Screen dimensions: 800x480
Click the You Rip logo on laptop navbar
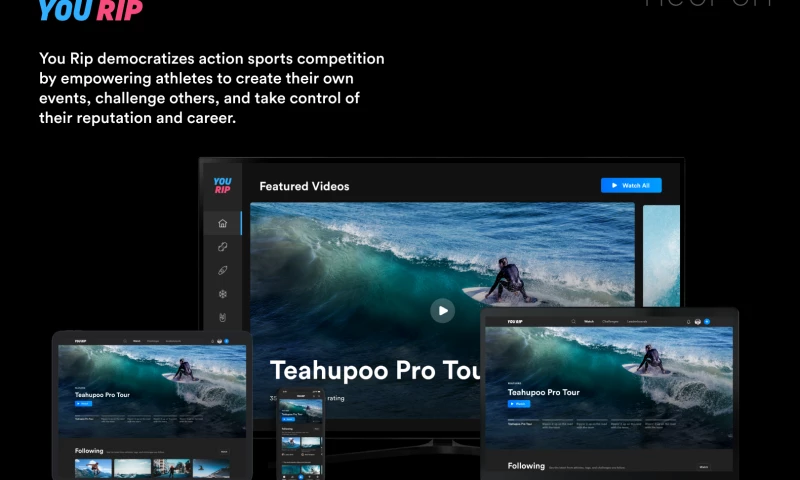click(x=516, y=321)
